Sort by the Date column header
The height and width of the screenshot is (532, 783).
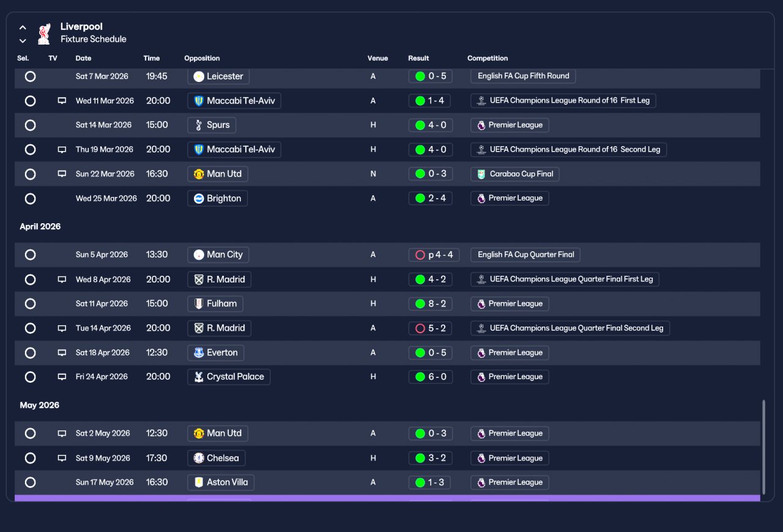[x=83, y=59]
